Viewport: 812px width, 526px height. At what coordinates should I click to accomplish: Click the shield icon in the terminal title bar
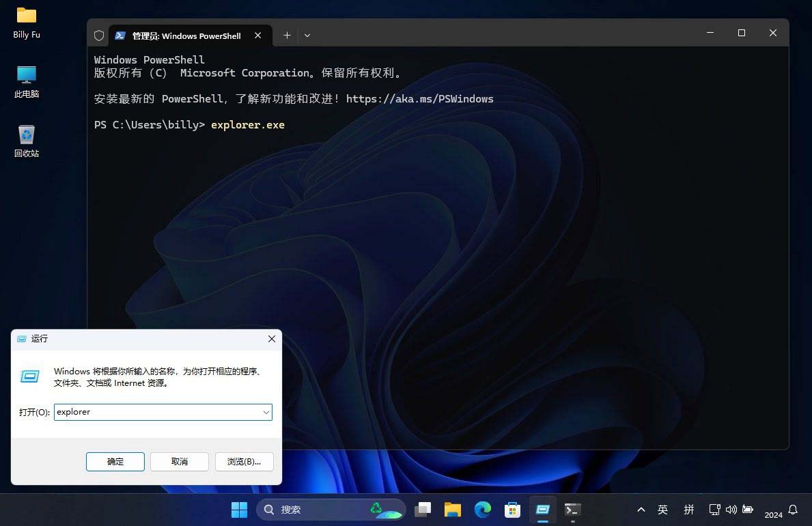click(x=99, y=36)
